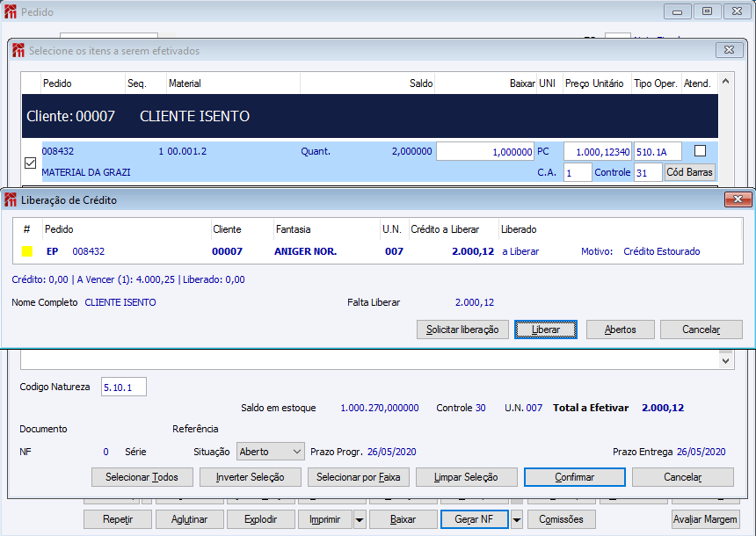Viewport: 756px width, 536px height.
Task: Click the Repetir button in Pedido window
Action: (x=118, y=519)
